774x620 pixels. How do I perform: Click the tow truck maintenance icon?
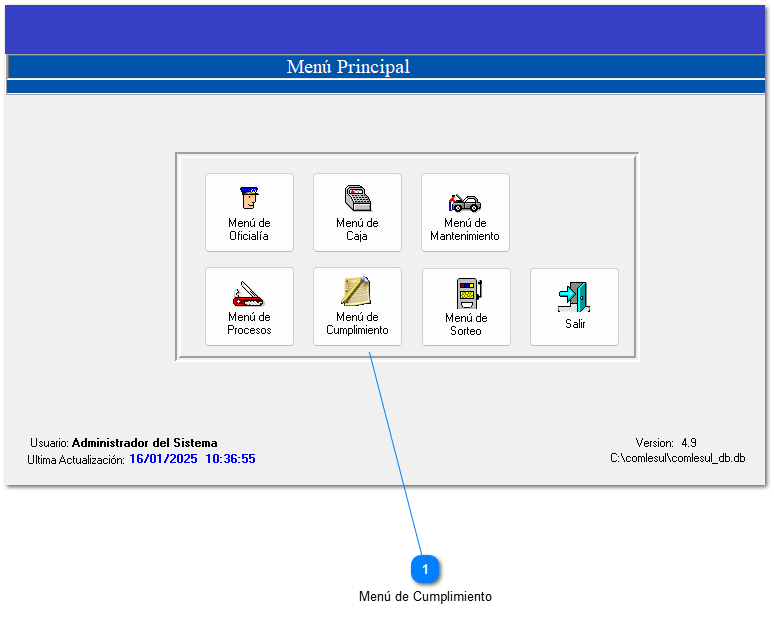tap(464, 201)
